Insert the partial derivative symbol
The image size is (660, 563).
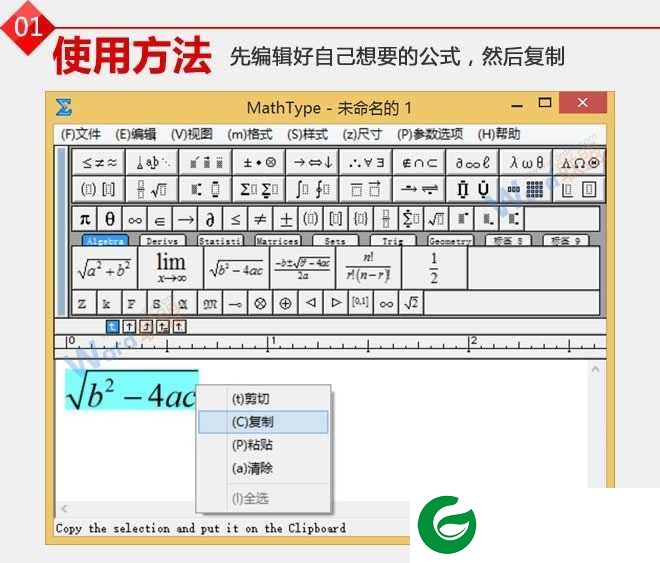210,219
